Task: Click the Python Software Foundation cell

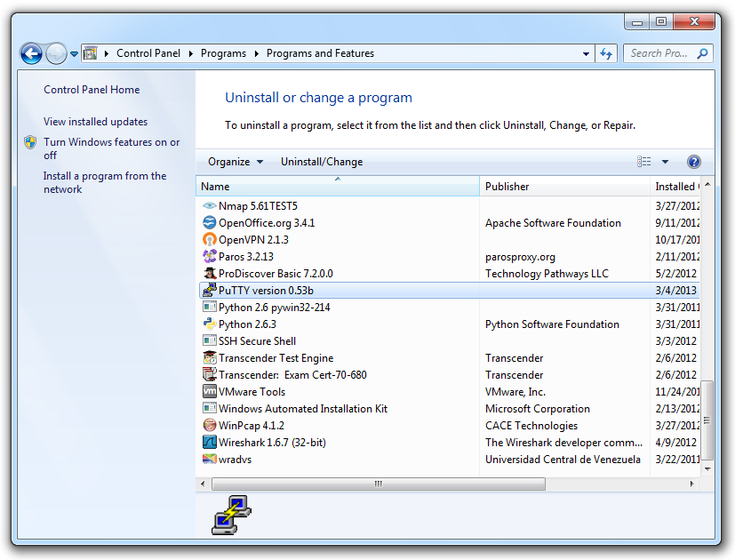Action: click(552, 324)
